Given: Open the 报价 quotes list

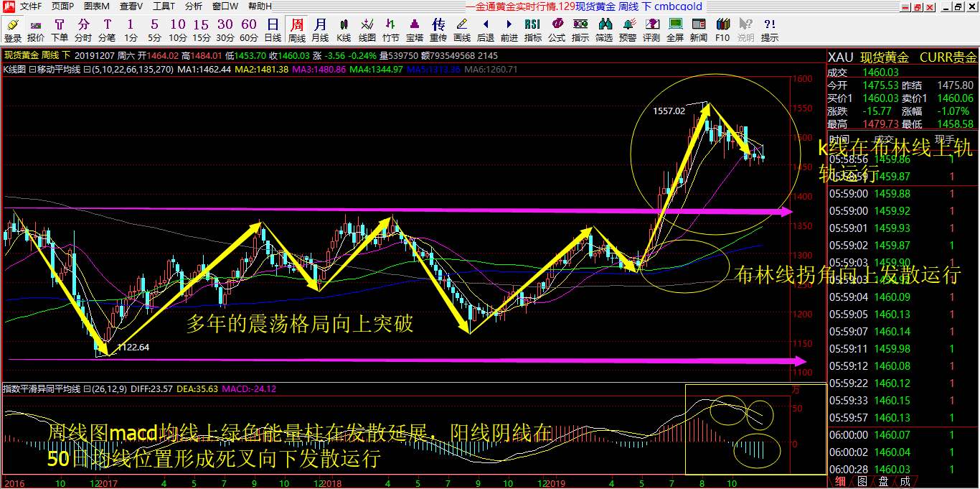Looking at the screenshot, I should click(36, 30).
